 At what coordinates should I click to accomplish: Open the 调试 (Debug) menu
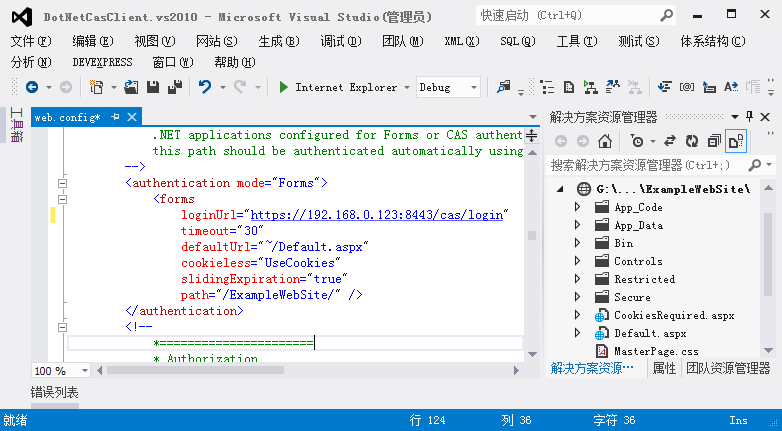pos(340,41)
